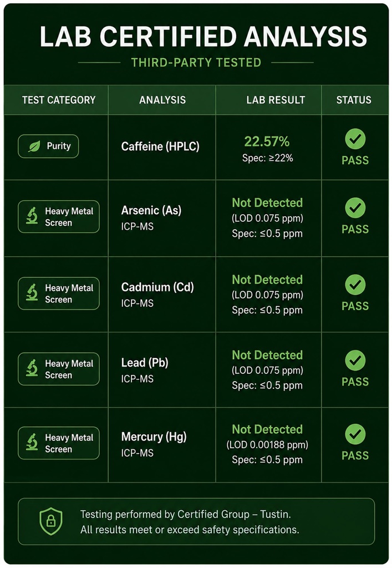
Task: Click Caffeine (HPLC) analysis label
Action: click(x=160, y=146)
